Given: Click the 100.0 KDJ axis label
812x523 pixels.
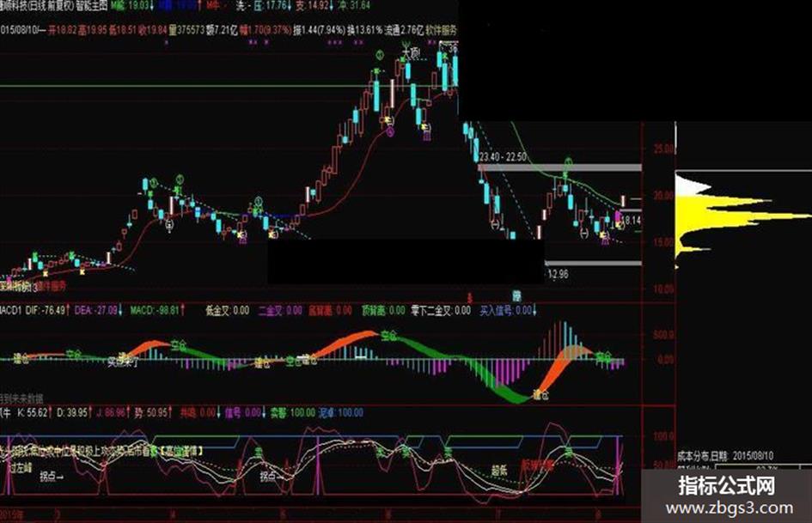Looking at the screenshot, I should pos(663,435).
